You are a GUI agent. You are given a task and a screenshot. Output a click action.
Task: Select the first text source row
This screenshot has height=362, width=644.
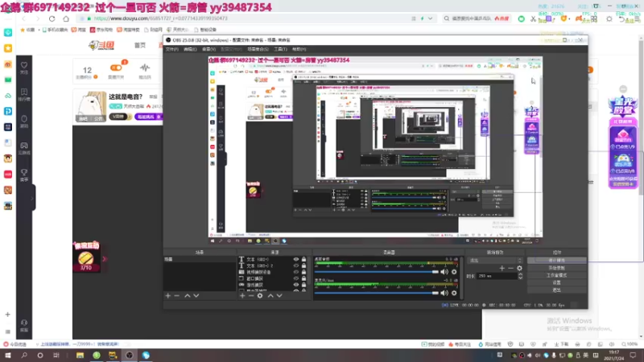[x=273, y=259]
